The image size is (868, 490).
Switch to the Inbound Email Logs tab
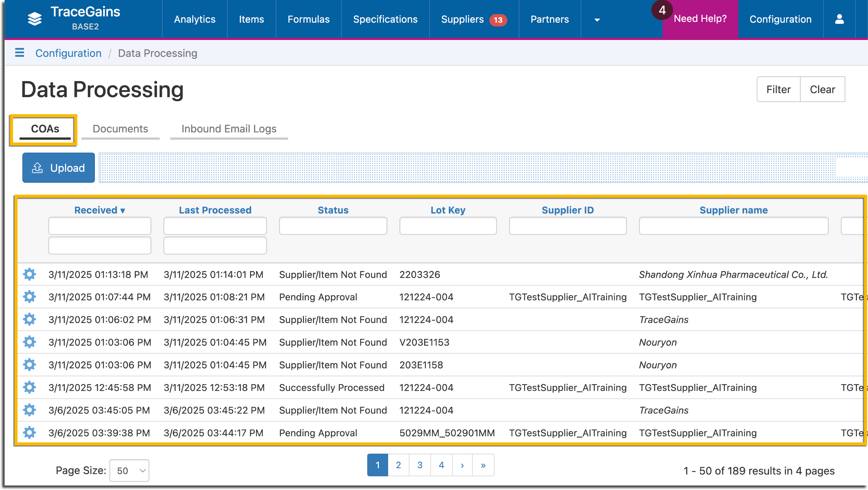[x=229, y=129]
